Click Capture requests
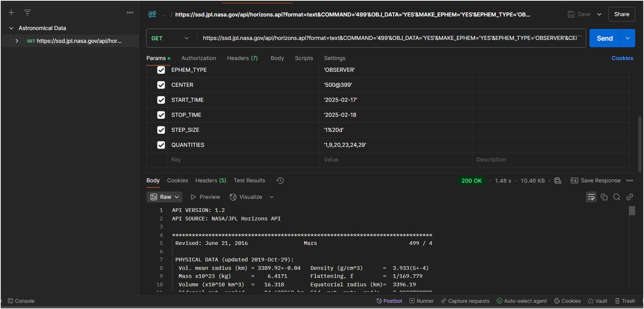The image size is (644, 309). (465, 301)
